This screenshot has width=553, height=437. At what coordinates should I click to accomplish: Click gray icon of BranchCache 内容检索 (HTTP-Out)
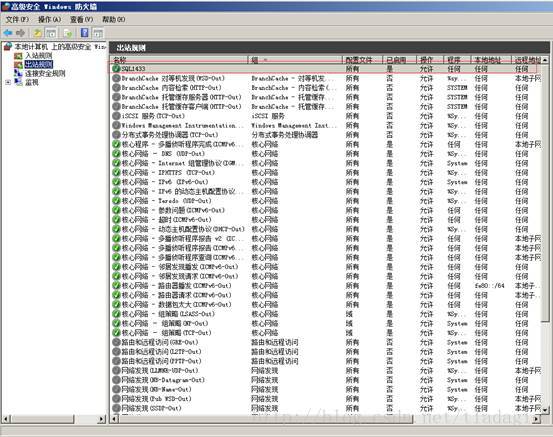[116, 87]
